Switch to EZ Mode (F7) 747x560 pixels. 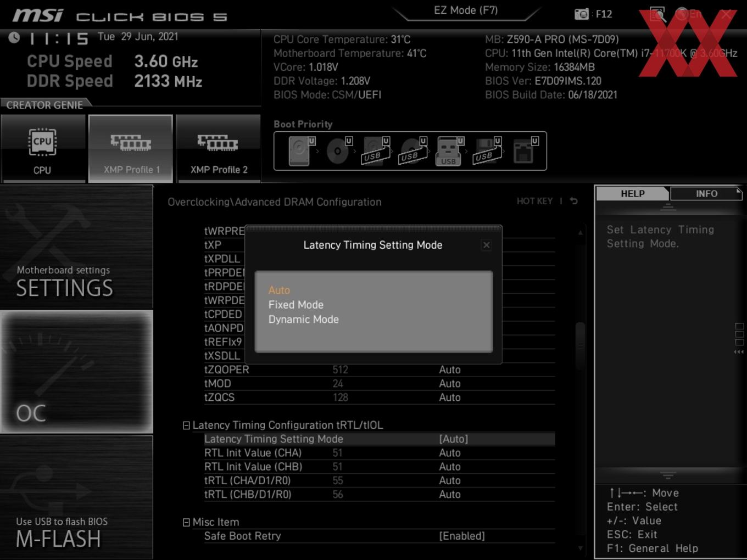[466, 10]
